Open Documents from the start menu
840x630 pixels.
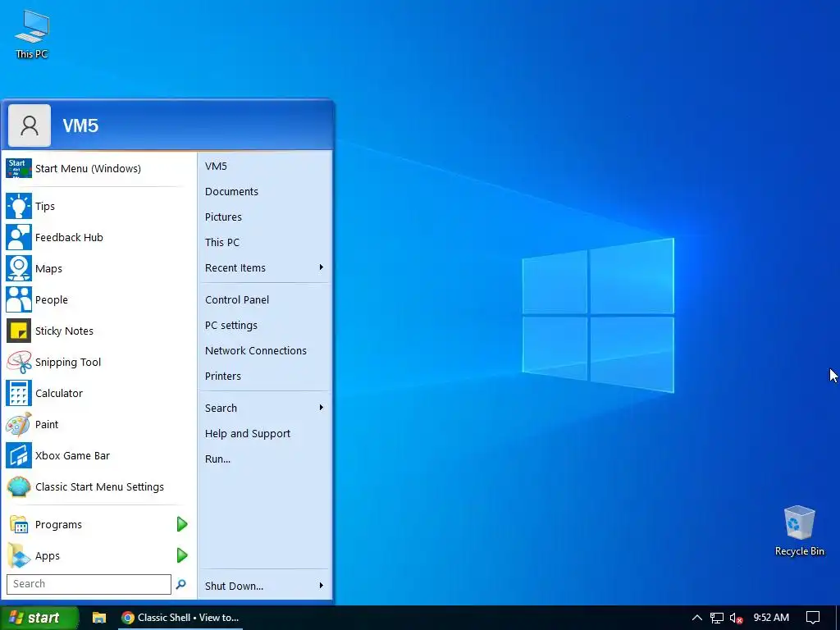265,192
